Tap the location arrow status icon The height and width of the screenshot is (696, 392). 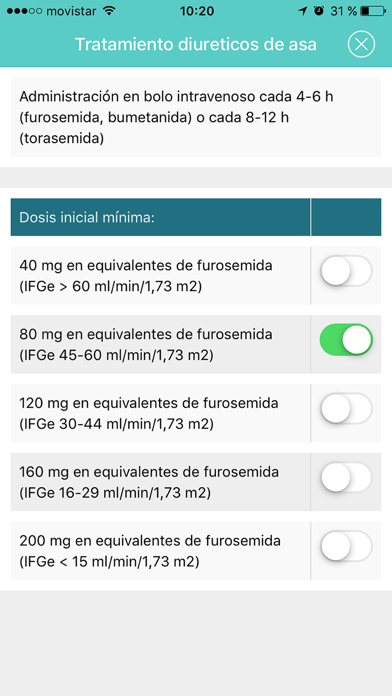(x=303, y=11)
